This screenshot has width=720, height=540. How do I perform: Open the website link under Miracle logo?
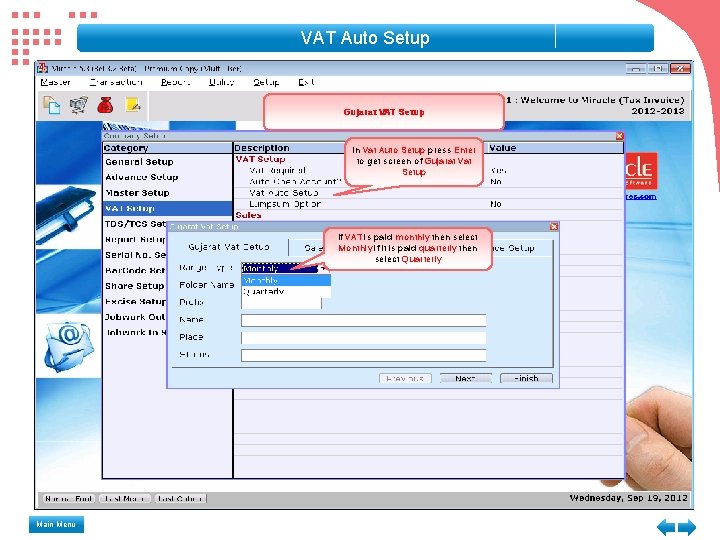[641, 197]
